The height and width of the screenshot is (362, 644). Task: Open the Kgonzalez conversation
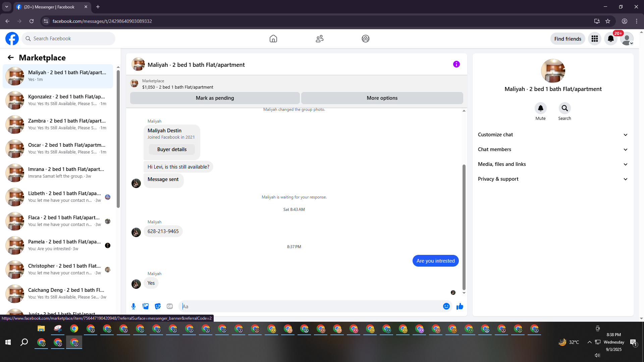coord(58,100)
